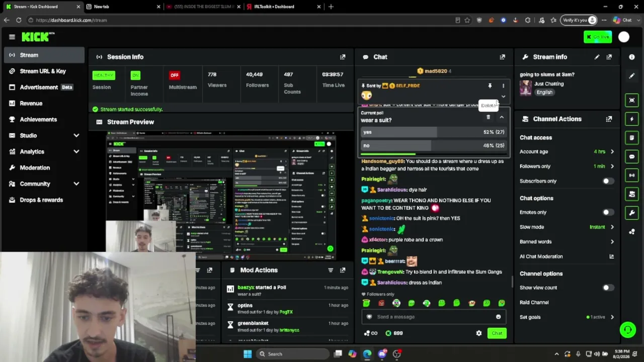
Task: Expand the Studio sidebar section
Action: 76,135
